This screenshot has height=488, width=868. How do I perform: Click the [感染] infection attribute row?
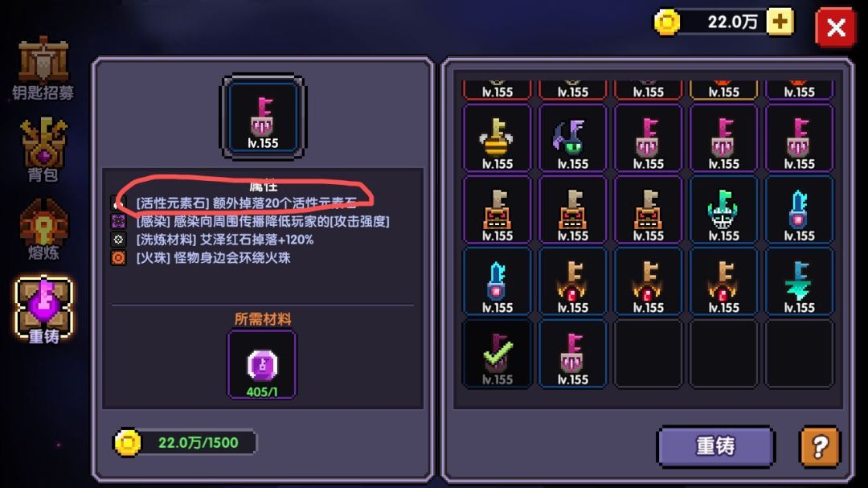250,222
